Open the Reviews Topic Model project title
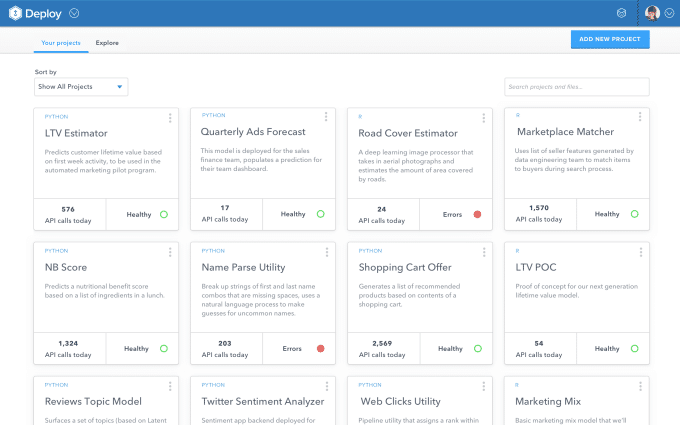This screenshot has width=680, height=425. coord(93,402)
